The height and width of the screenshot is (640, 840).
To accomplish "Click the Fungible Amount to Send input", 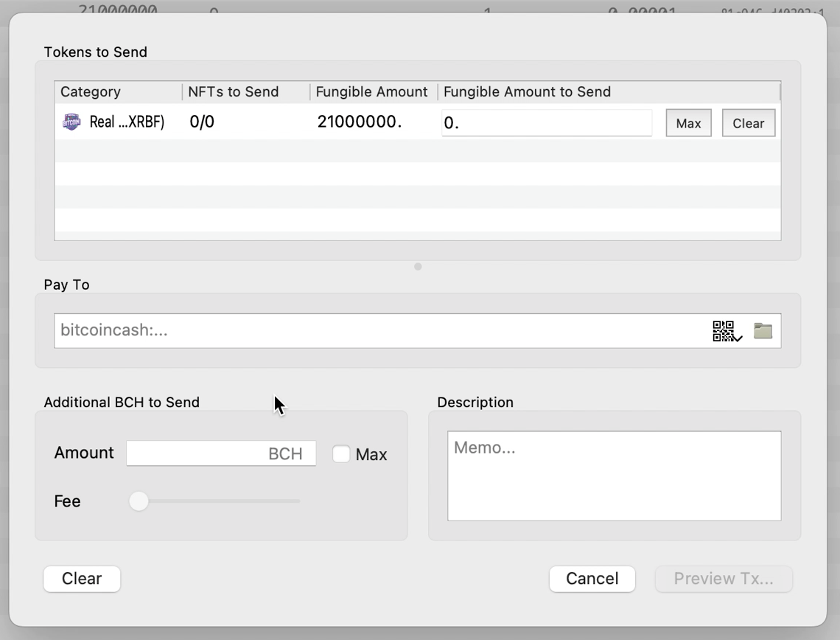I will (547, 122).
